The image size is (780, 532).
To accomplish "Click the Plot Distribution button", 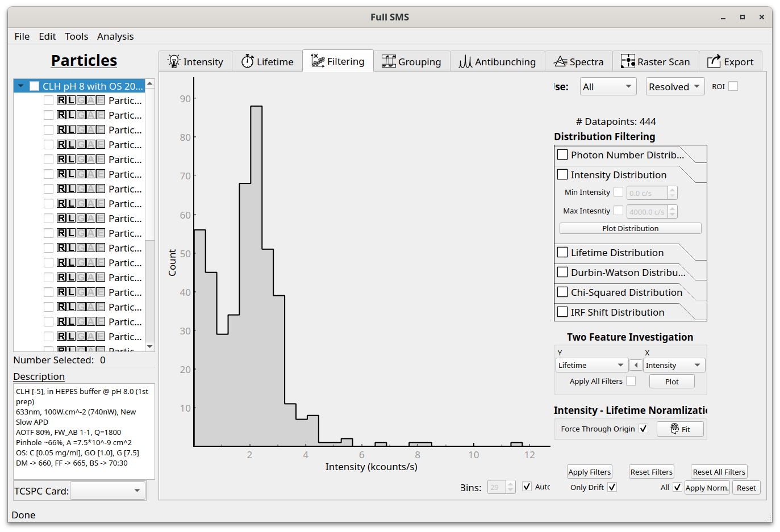I will tap(631, 228).
